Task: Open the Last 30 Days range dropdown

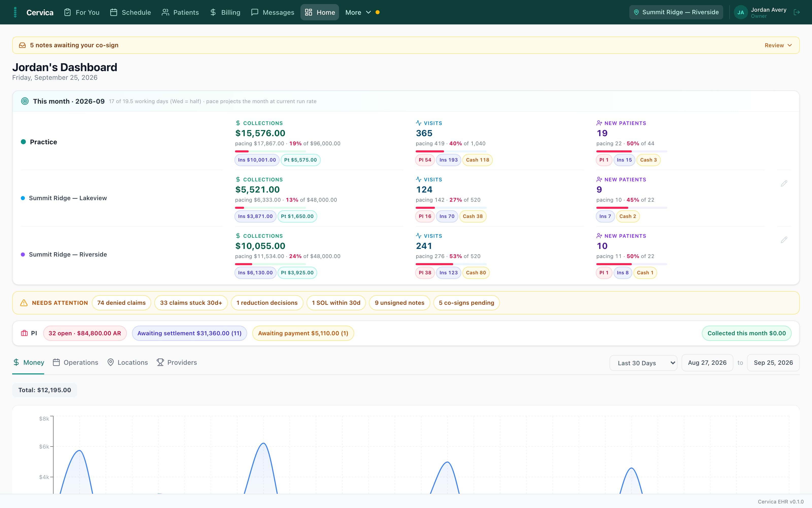Action: (643, 363)
